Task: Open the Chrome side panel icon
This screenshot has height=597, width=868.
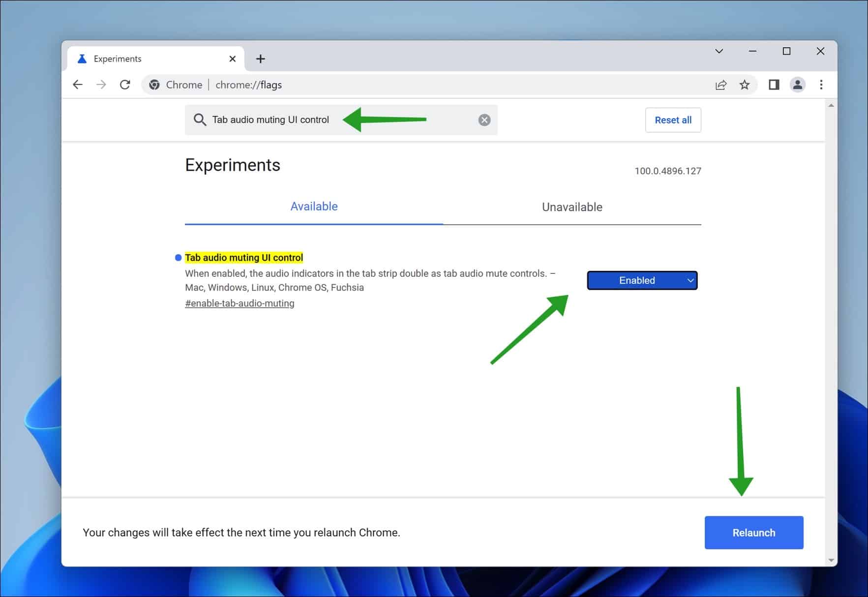Action: point(774,85)
